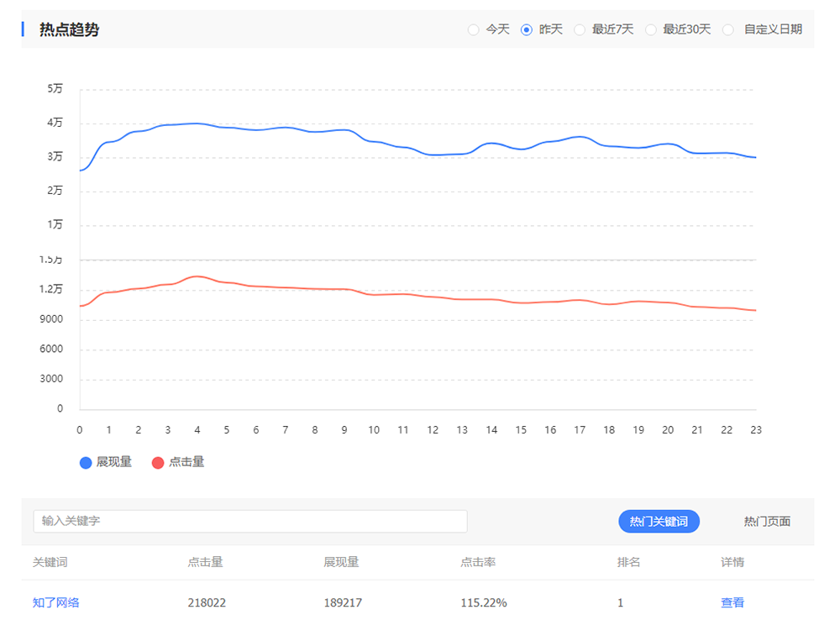Click the 点击率 column header

pyautogui.click(x=477, y=562)
